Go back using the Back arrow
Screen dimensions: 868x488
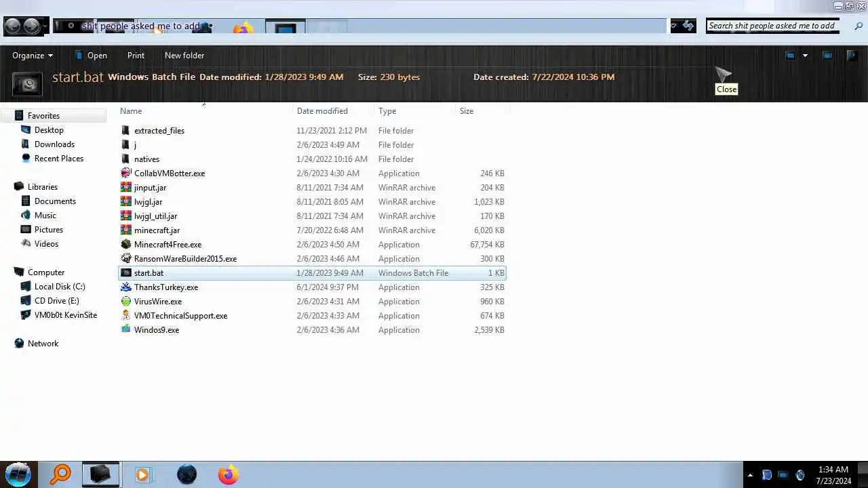pos(12,26)
